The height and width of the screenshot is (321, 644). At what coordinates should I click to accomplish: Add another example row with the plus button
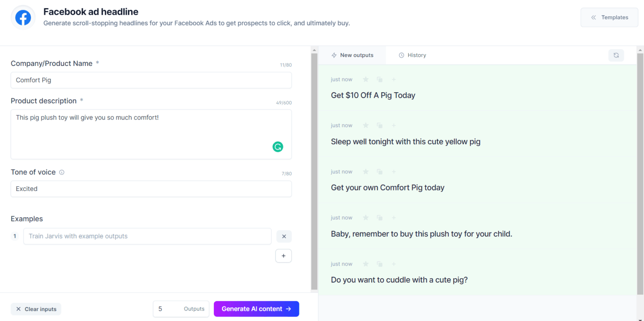pyautogui.click(x=283, y=256)
